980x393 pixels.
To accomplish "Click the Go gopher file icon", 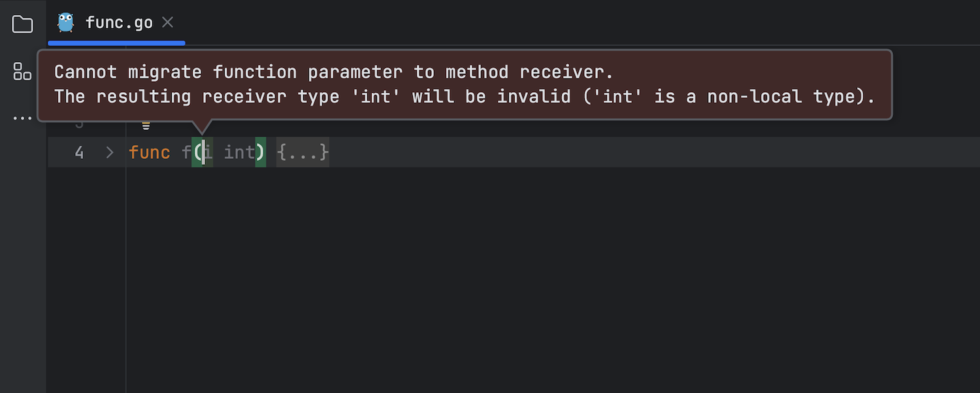I will click(65, 22).
